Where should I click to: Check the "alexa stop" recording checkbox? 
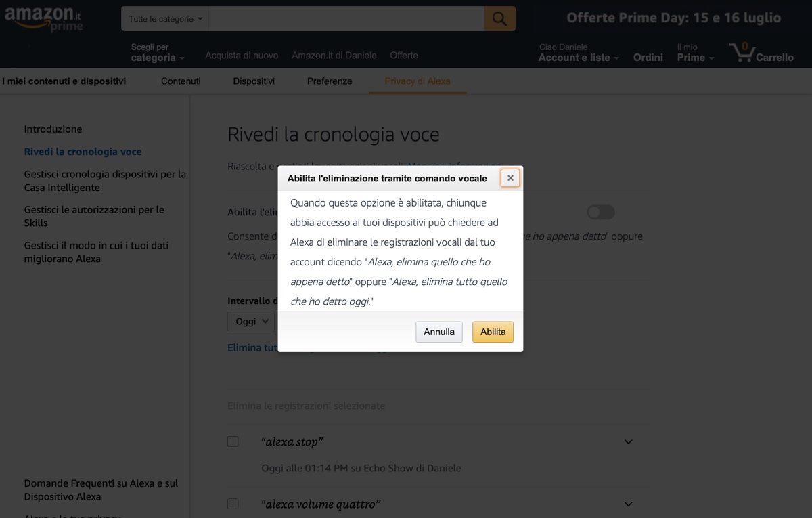pyautogui.click(x=233, y=441)
